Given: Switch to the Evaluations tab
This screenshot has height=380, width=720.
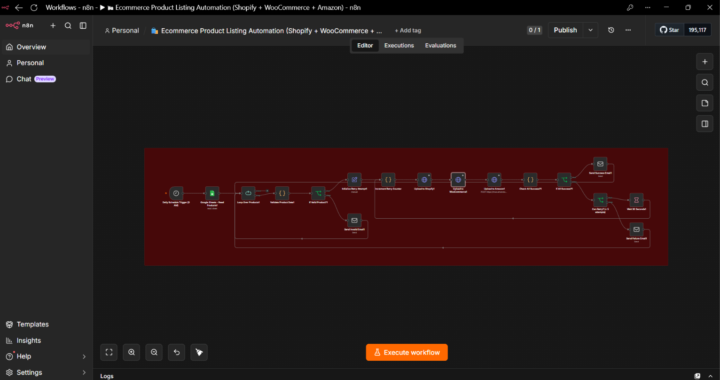Looking at the screenshot, I should click(x=440, y=45).
